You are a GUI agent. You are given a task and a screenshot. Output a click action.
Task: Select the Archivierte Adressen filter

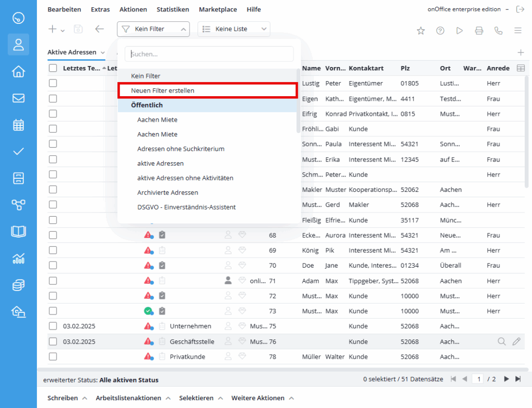(x=167, y=192)
